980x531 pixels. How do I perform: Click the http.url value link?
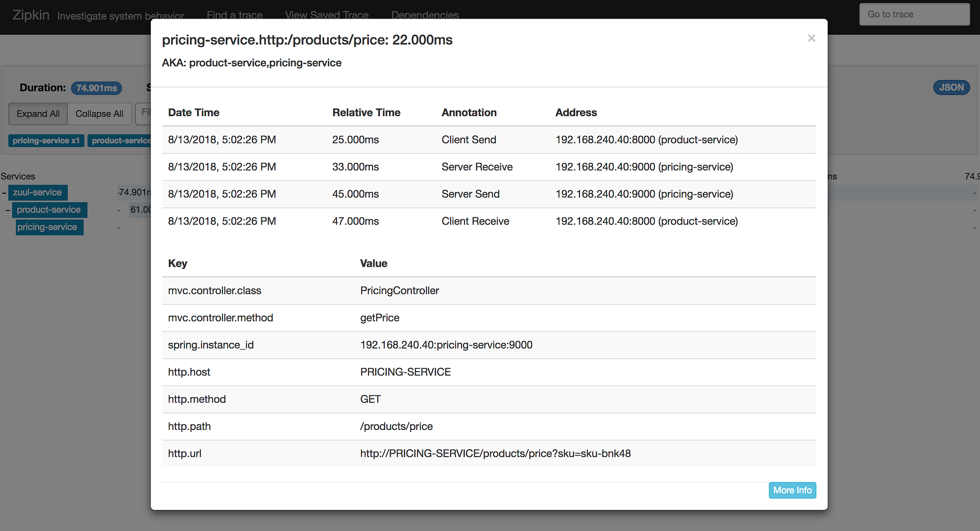[495, 454]
